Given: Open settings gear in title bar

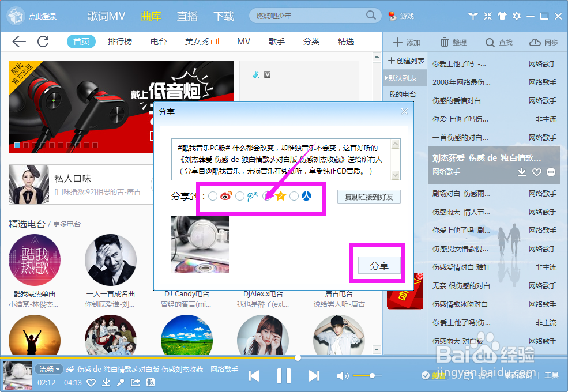Looking at the screenshot, I should tap(517, 16).
